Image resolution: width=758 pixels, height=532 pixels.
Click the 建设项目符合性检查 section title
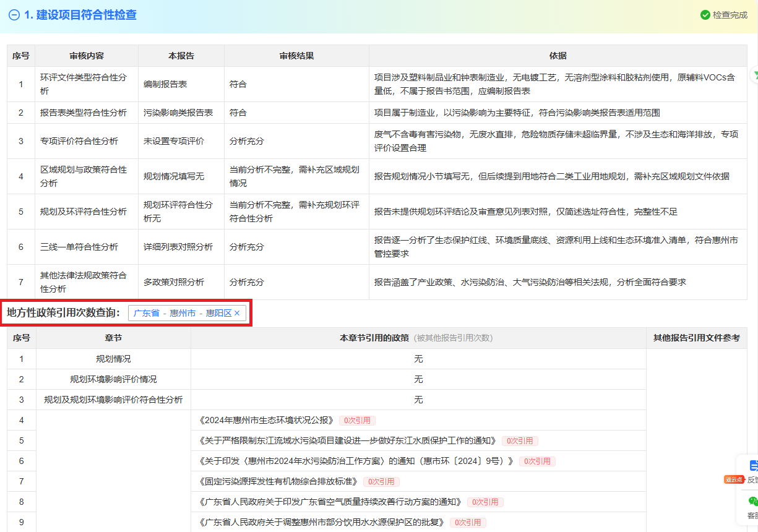[x=80, y=15]
